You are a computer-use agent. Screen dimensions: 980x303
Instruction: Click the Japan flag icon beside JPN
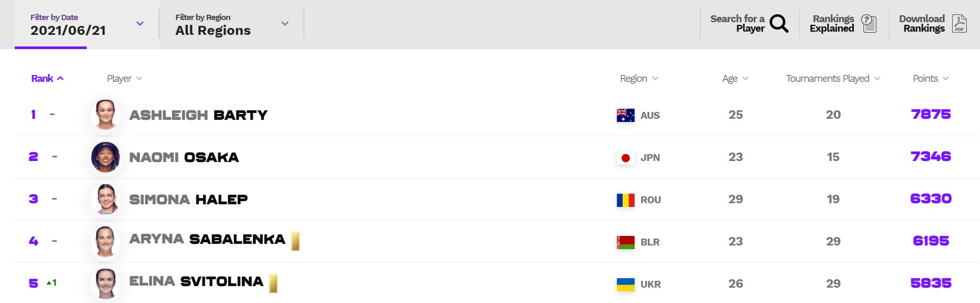[626, 157]
